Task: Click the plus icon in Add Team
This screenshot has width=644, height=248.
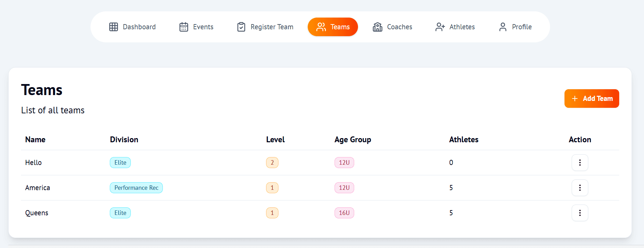Action: point(575,99)
